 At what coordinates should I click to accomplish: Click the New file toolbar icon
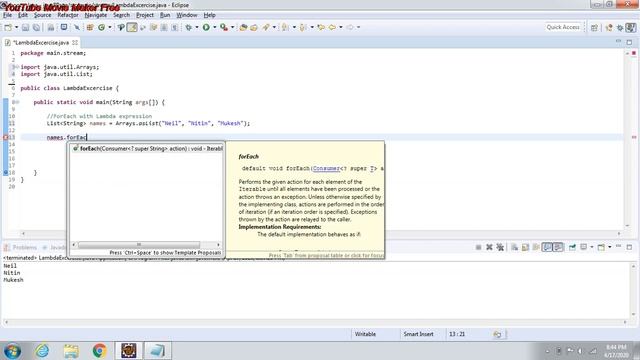pyautogui.click(x=8, y=27)
